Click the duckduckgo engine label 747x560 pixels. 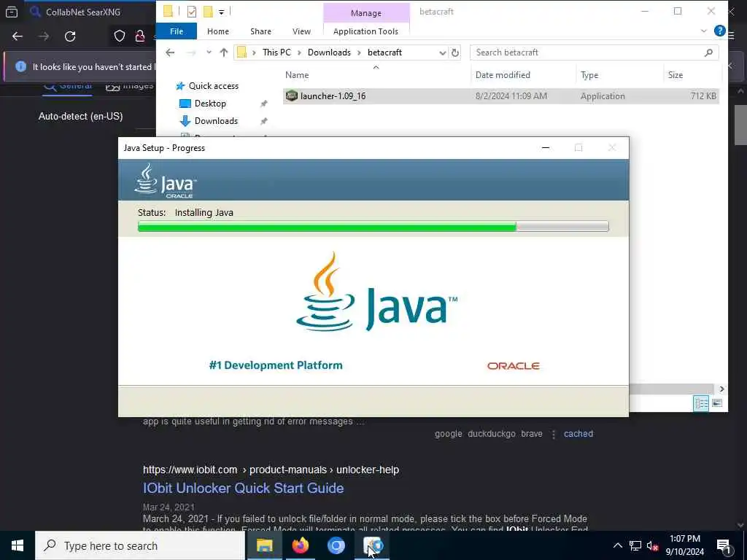(491, 434)
